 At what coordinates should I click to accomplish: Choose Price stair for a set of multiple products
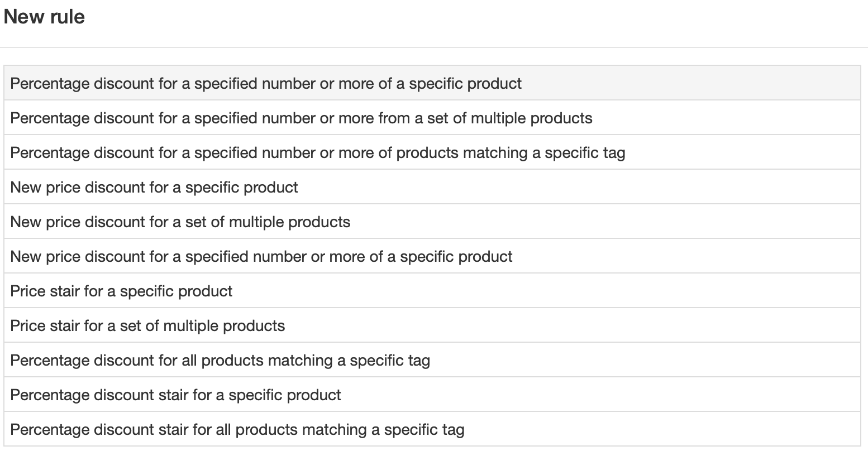(147, 326)
